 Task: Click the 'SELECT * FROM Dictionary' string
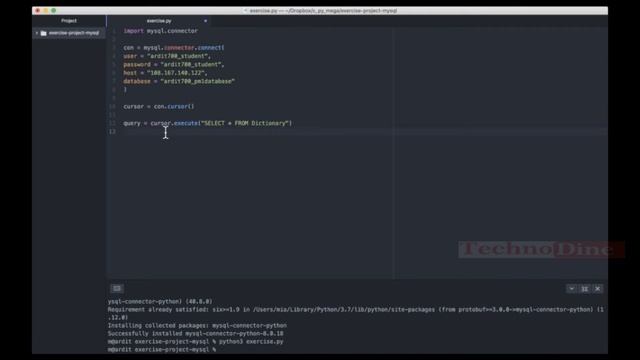pyautogui.click(x=245, y=123)
